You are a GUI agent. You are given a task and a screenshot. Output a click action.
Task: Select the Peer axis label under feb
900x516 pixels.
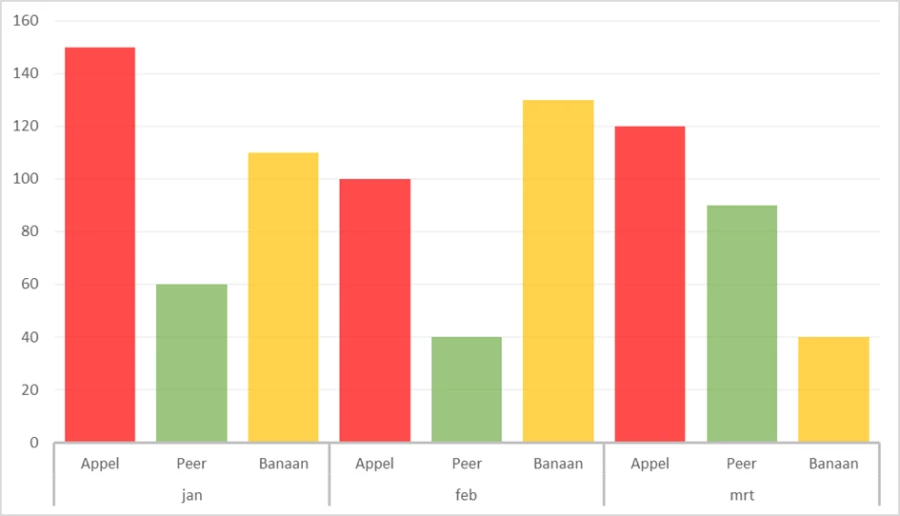point(466,464)
